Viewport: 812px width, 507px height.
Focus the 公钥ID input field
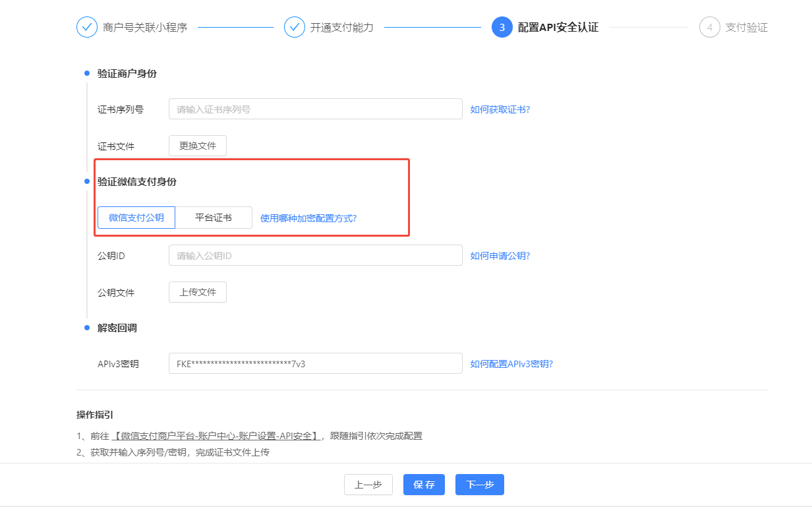point(316,255)
